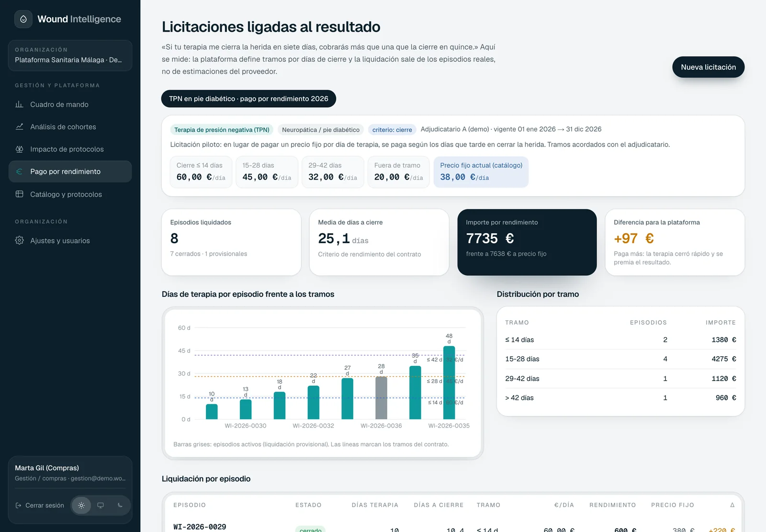Viewport: 766px width, 532px height.
Task: Click the Episodios liquidados card
Action: 231,242
